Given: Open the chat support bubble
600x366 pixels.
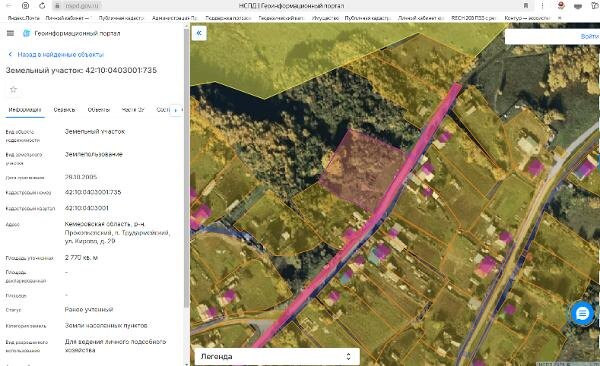Looking at the screenshot, I should 582,314.
